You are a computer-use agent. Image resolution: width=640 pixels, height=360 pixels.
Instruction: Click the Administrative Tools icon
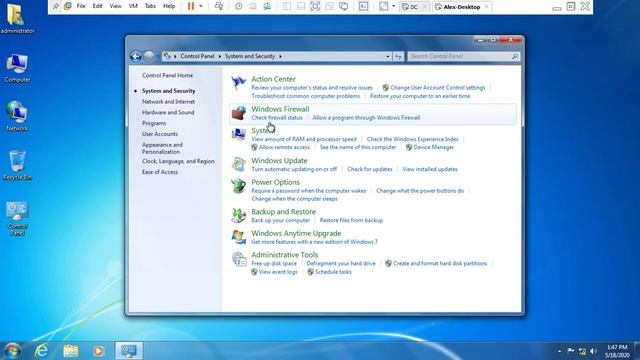click(239, 259)
